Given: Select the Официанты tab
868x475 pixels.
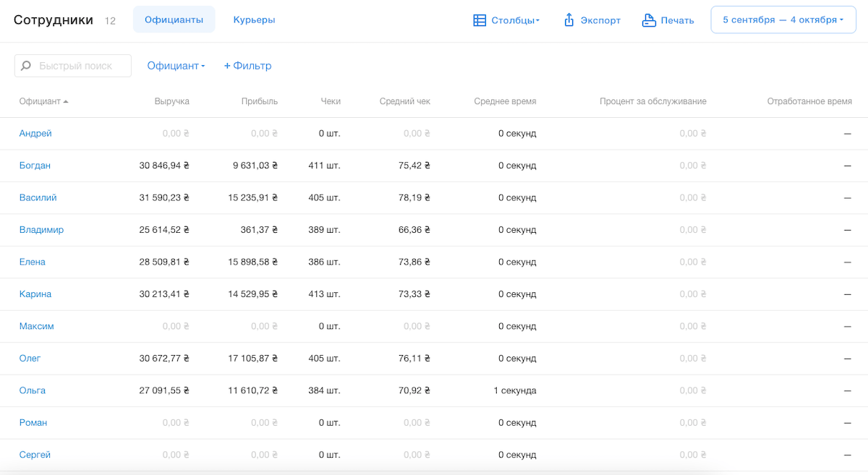Looking at the screenshot, I should pyautogui.click(x=174, y=20).
